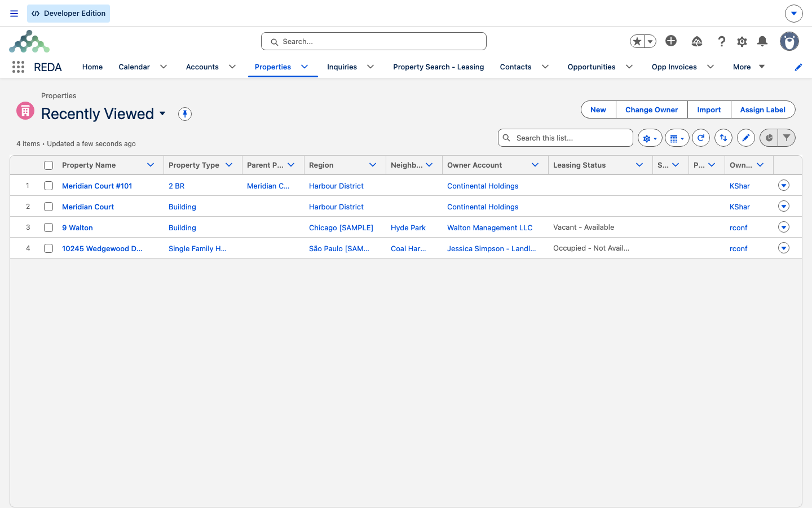The width and height of the screenshot is (812, 508).
Task: Expand the Inquiries tab chevron
Action: 370,67
